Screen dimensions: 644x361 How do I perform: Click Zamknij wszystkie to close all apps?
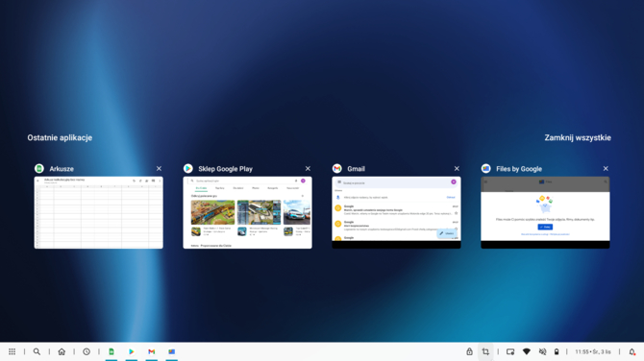[578, 138]
